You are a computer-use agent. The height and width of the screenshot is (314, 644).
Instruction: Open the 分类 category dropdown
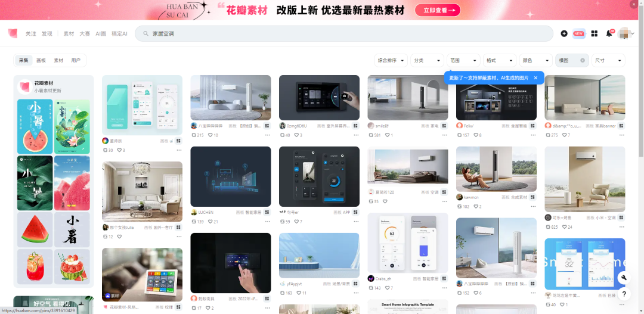427,60
